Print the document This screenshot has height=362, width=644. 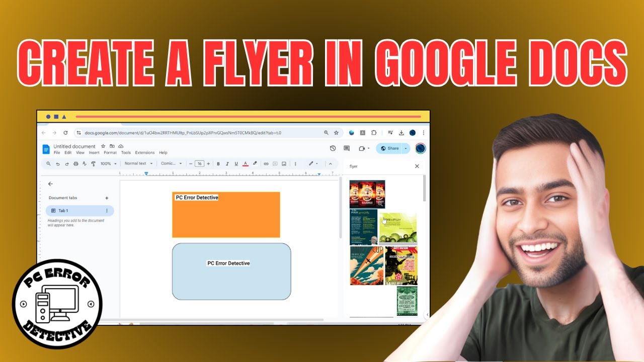pos(76,164)
